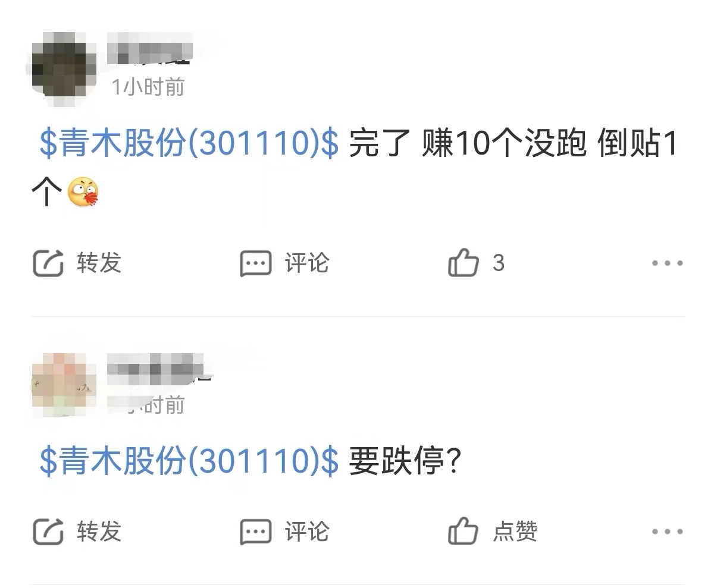714x588 pixels.
Task: Open the comment icon on the first post
Action: pyautogui.click(x=256, y=263)
